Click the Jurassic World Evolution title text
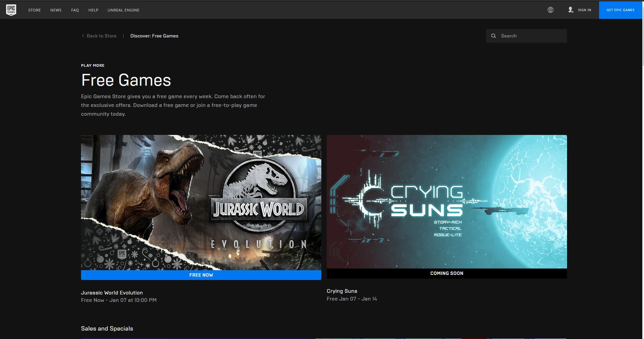644x339 pixels. [x=112, y=292]
